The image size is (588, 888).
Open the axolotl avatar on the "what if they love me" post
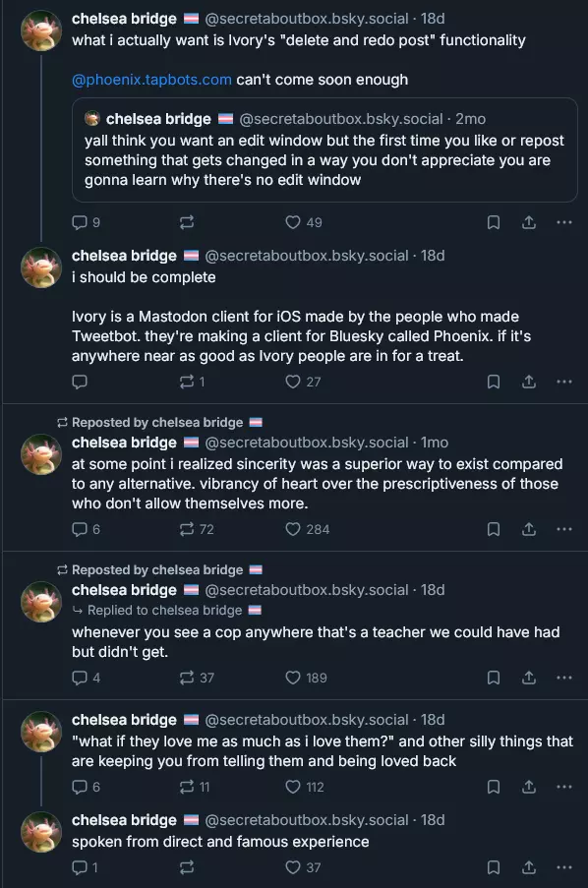40,731
